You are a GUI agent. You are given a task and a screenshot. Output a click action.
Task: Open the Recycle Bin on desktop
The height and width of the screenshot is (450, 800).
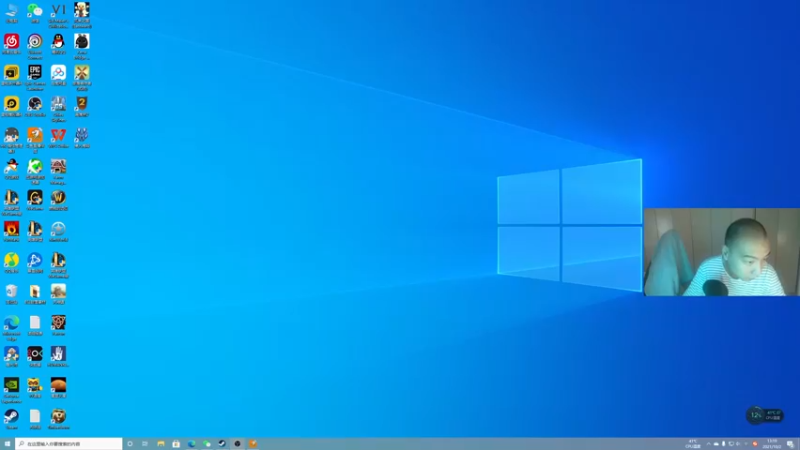pos(11,293)
